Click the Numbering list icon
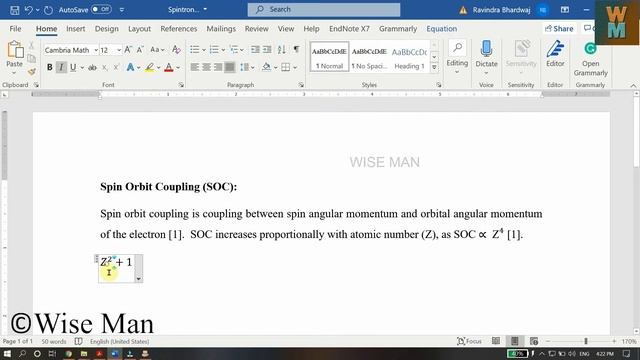Viewport: 640px width, 360px height. (x=214, y=50)
